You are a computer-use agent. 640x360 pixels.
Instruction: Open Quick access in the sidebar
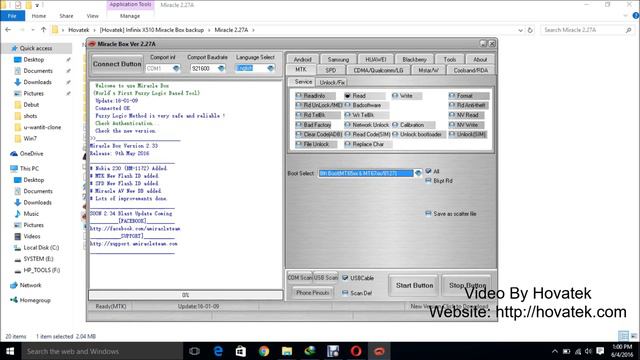(36, 48)
